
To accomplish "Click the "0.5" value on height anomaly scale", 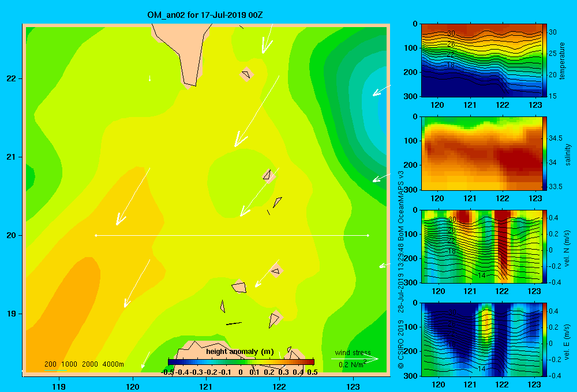I will click(312, 372).
